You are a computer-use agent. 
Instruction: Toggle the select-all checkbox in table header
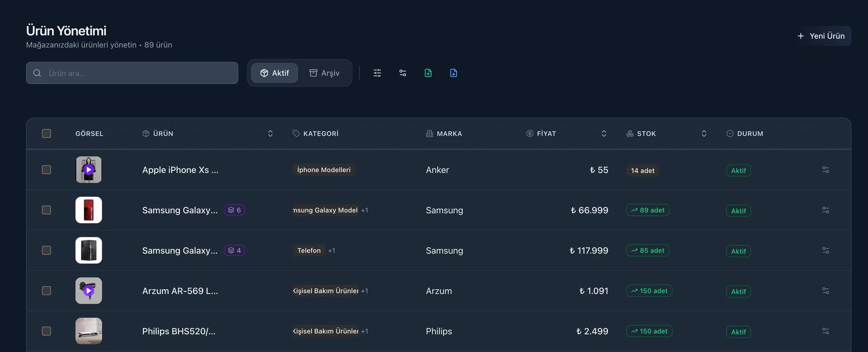(x=47, y=134)
